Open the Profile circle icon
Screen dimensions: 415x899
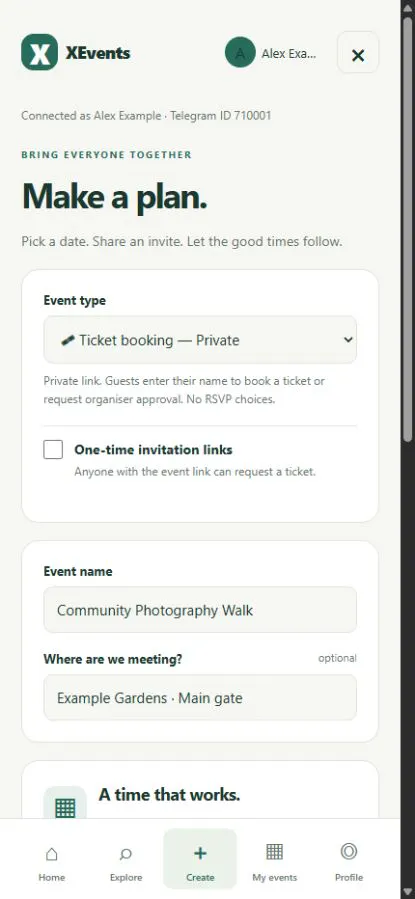point(349,851)
